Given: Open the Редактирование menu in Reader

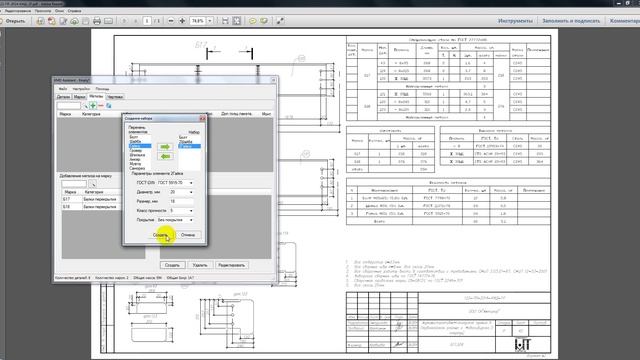Looking at the screenshot, I should click(17, 11).
